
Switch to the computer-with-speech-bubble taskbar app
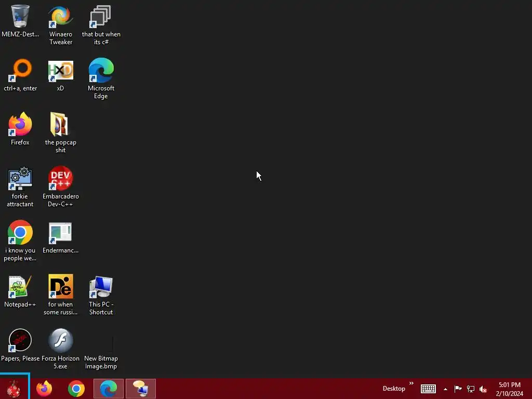tap(141, 389)
